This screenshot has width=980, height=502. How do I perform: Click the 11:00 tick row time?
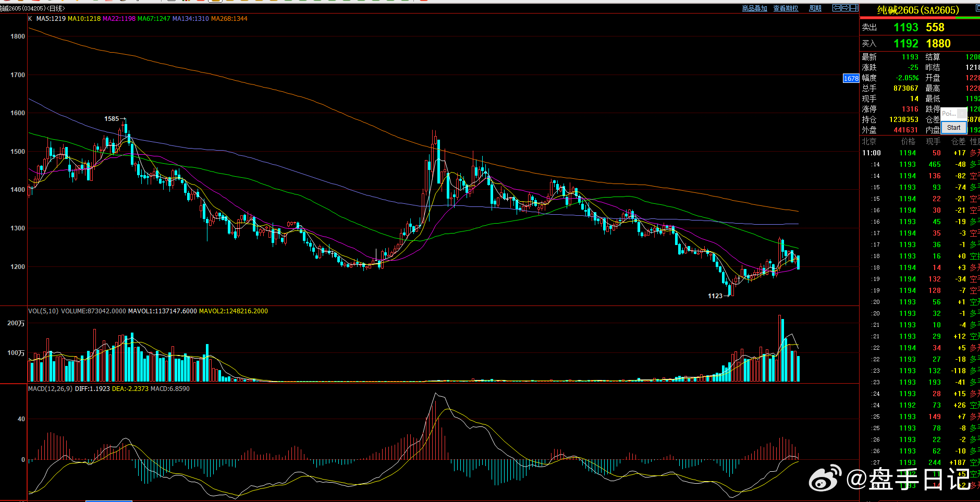point(872,153)
